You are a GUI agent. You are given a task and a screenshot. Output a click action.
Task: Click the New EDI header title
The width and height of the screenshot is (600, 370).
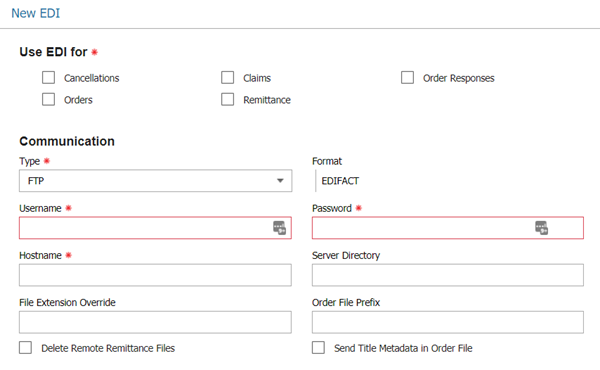point(36,13)
